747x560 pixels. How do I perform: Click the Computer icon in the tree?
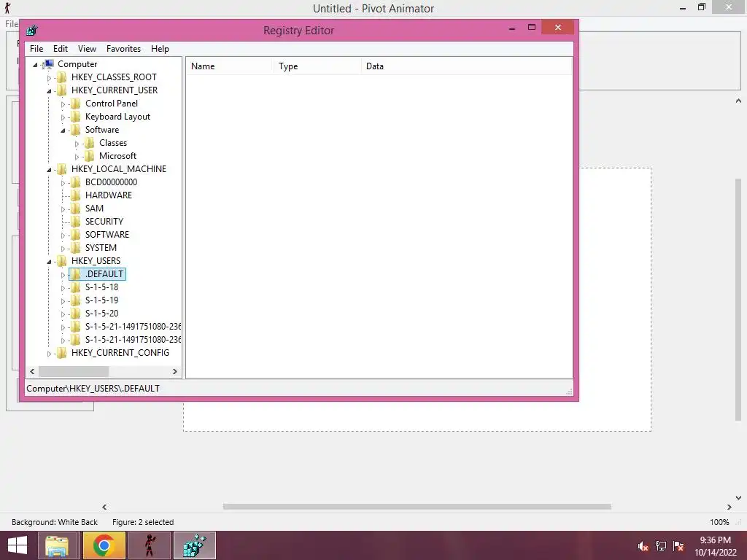tap(47, 64)
